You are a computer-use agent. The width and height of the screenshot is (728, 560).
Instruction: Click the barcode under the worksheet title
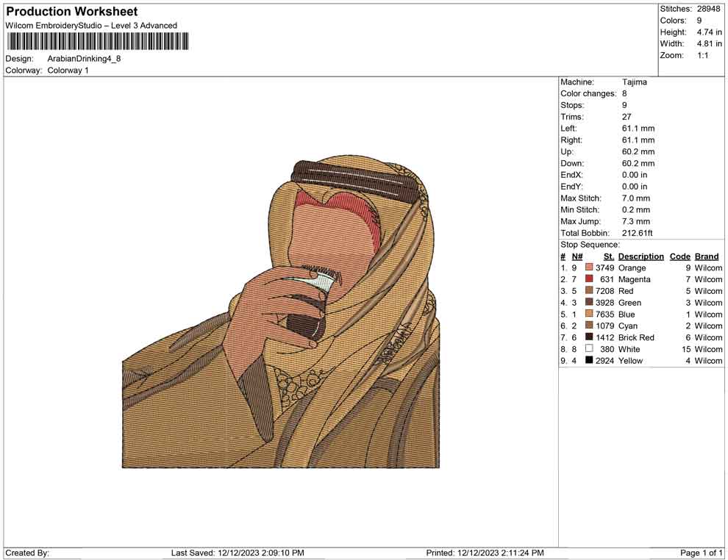coord(98,41)
